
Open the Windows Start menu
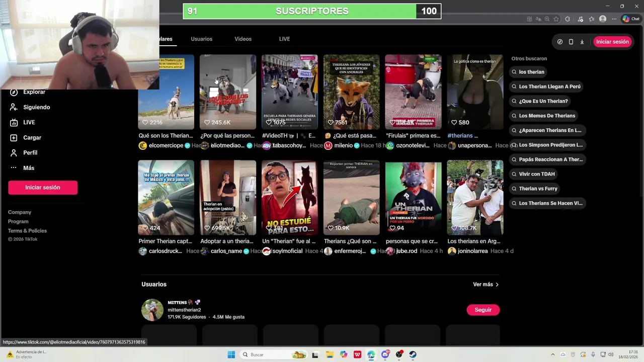point(231,354)
